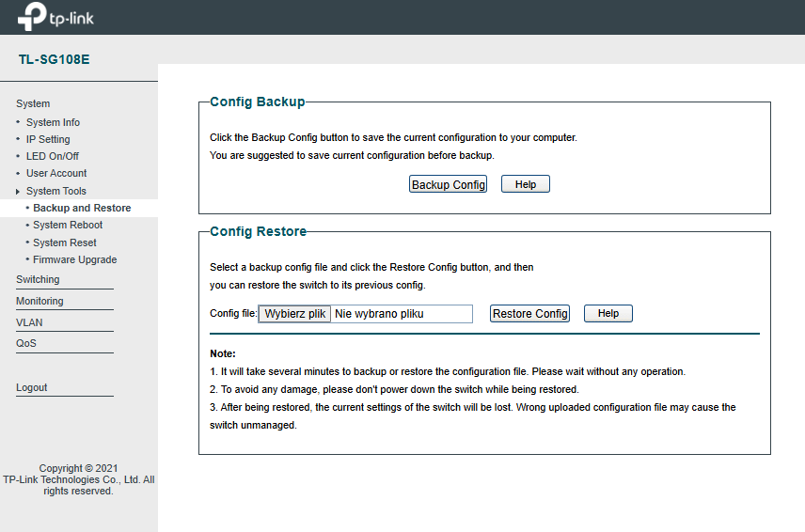Click the Config file: label

tap(233, 313)
